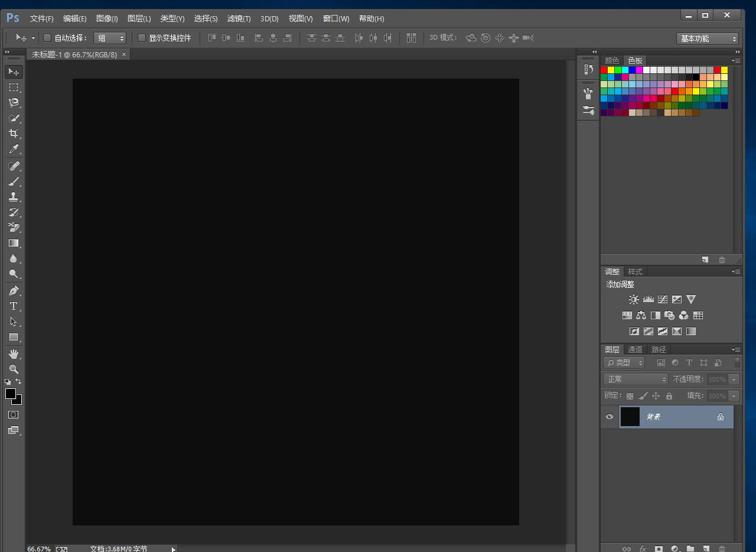756x552 pixels.
Task: Open the layer fill dropdown arrow
Action: (x=734, y=396)
